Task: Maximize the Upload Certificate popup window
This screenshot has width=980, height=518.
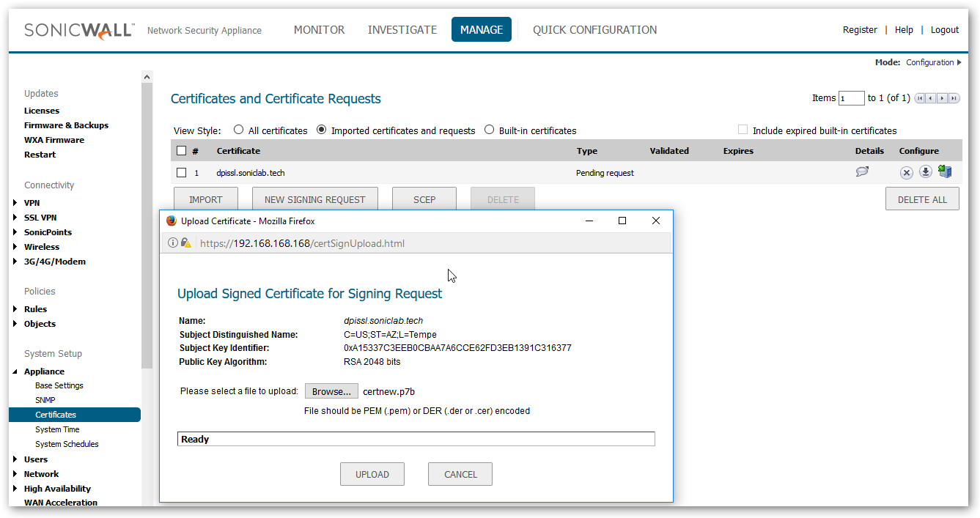Action: 622,221
